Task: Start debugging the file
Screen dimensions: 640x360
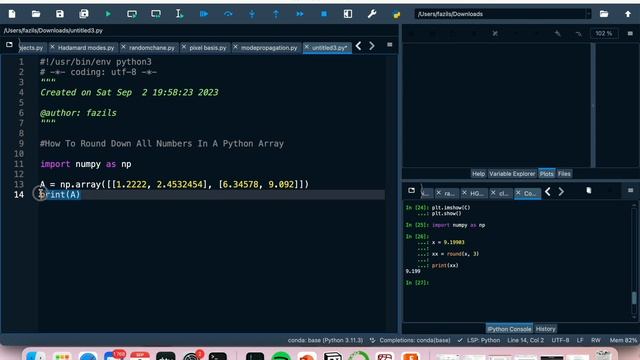Action: point(204,14)
